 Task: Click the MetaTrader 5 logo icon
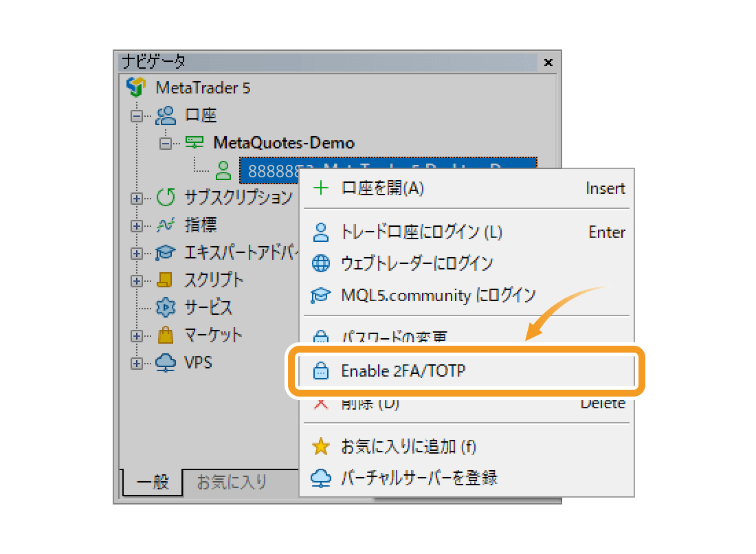[136, 87]
